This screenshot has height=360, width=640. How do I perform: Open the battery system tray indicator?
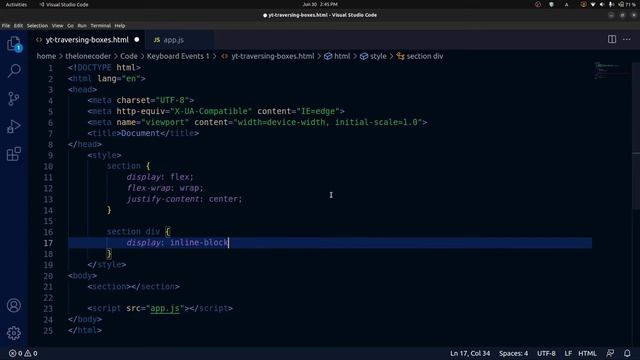(x=627, y=4)
